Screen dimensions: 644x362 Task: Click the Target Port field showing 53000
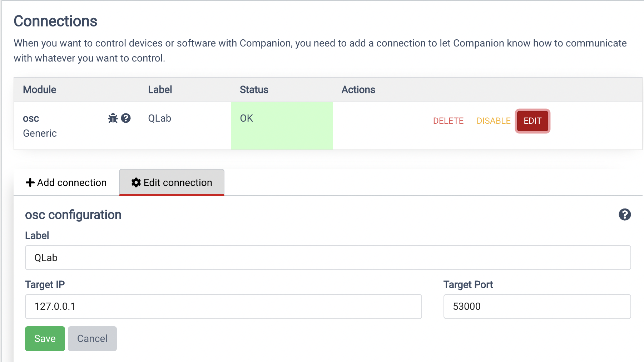tap(536, 307)
